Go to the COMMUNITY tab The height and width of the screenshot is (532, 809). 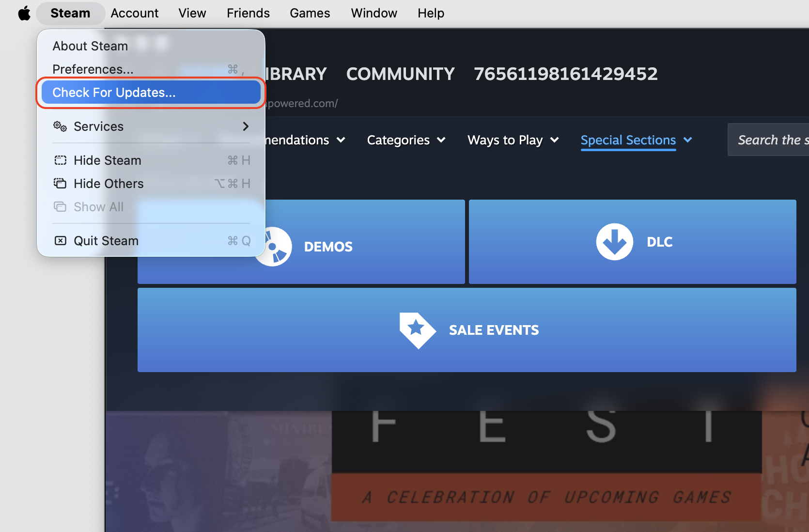tap(400, 74)
